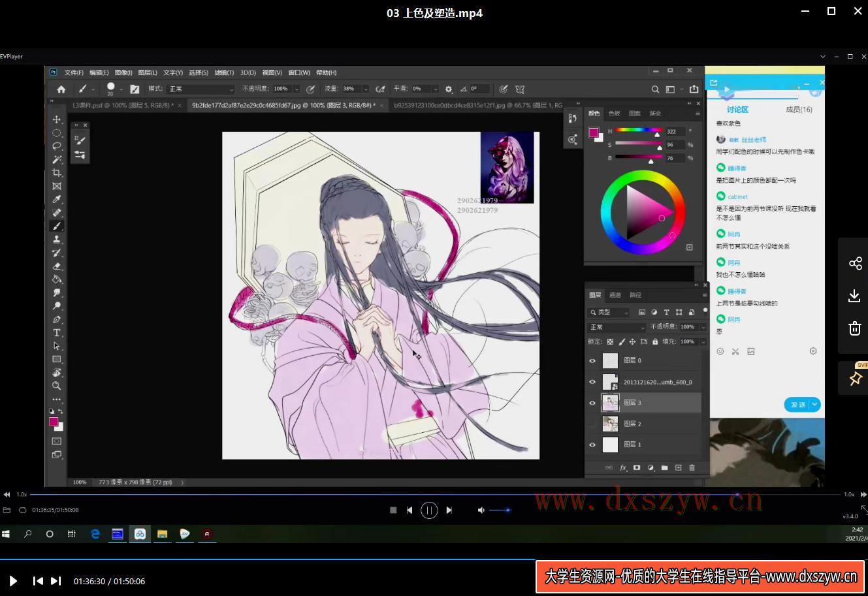
Task: Expand the 流量 flow dropdown
Action: click(366, 89)
